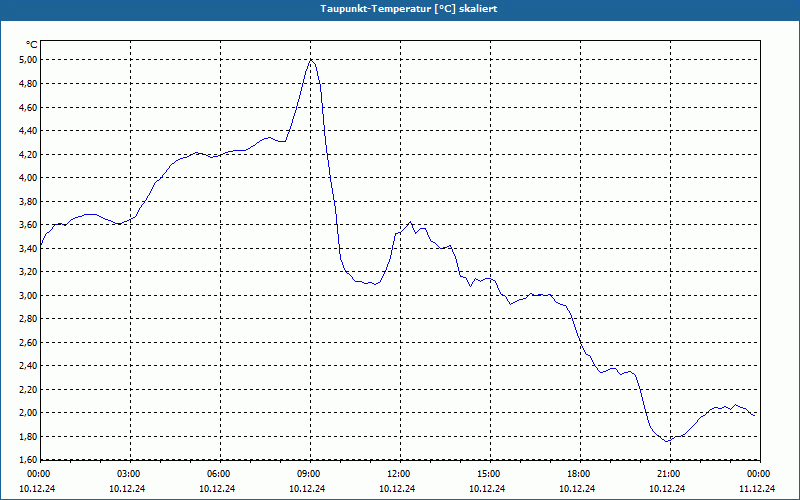Screen dimensions: 800x500
Task: Click the 2,20 y-axis label
Action: [29, 390]
